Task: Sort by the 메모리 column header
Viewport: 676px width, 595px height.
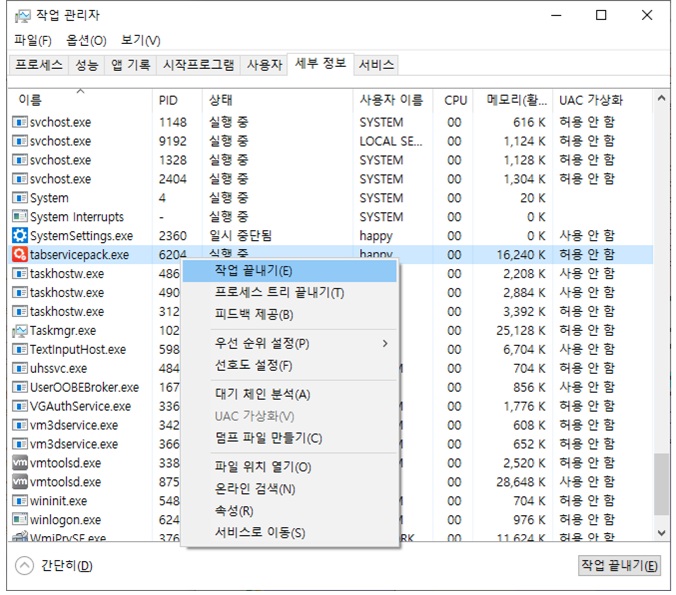Action: click(x=516, y=101)
